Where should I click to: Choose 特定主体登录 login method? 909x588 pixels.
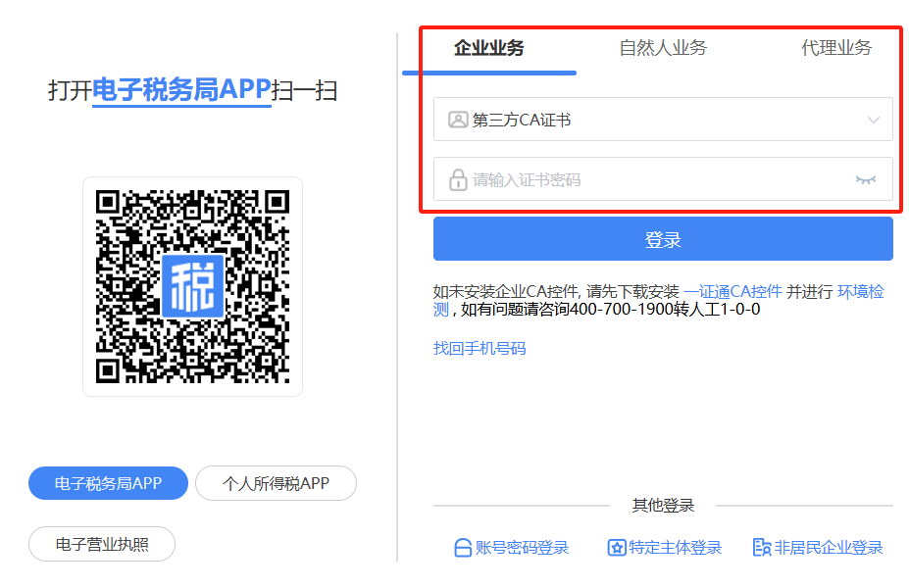(x=665, y=548)
